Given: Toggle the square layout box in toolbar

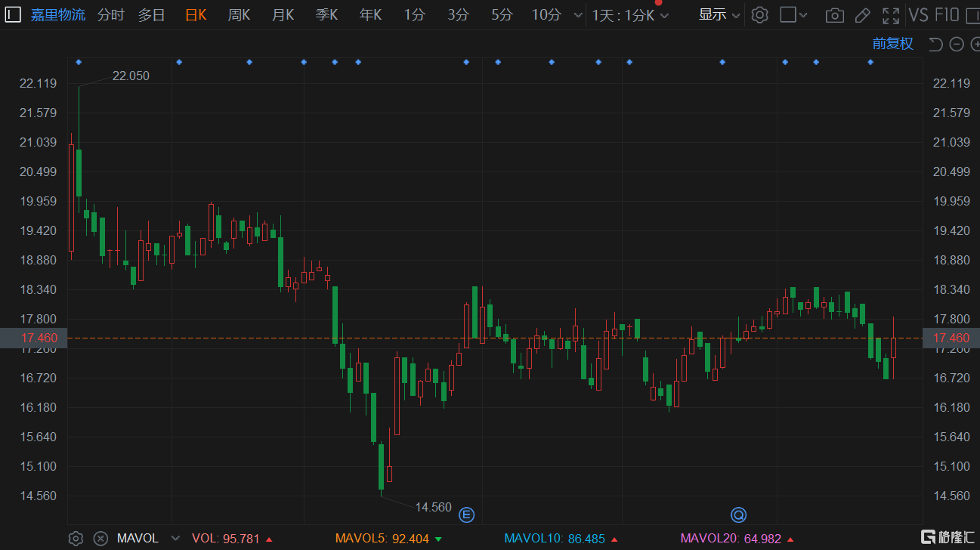Looking at the screenshot, I should (x=788, y=14).
